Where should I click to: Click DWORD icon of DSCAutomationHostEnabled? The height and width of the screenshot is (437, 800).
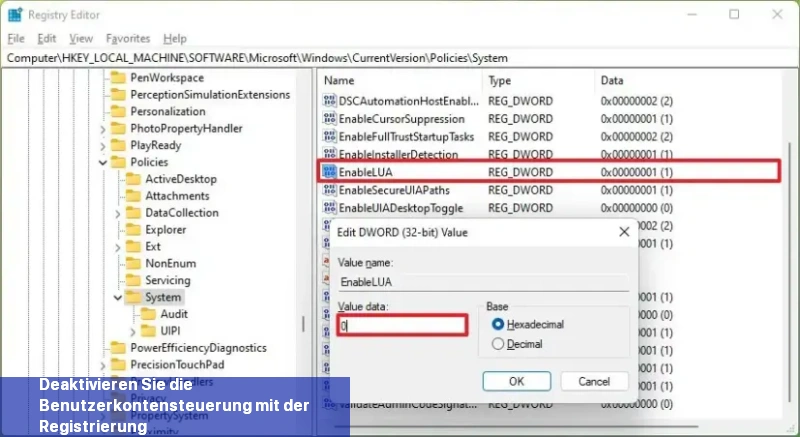coord(330,101)
